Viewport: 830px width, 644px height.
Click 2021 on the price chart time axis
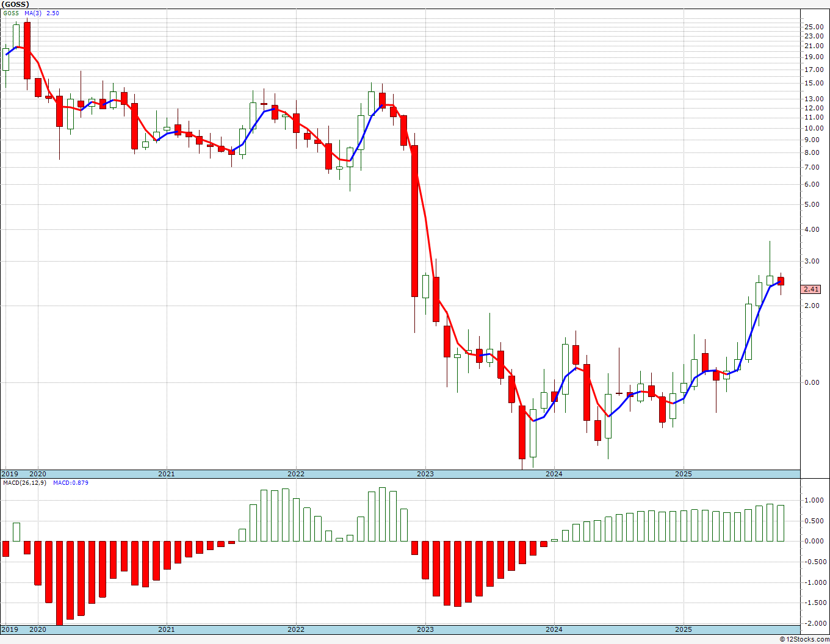167,474
